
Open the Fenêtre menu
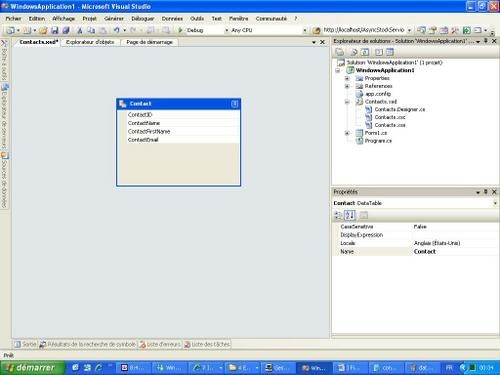coord(239,19)
